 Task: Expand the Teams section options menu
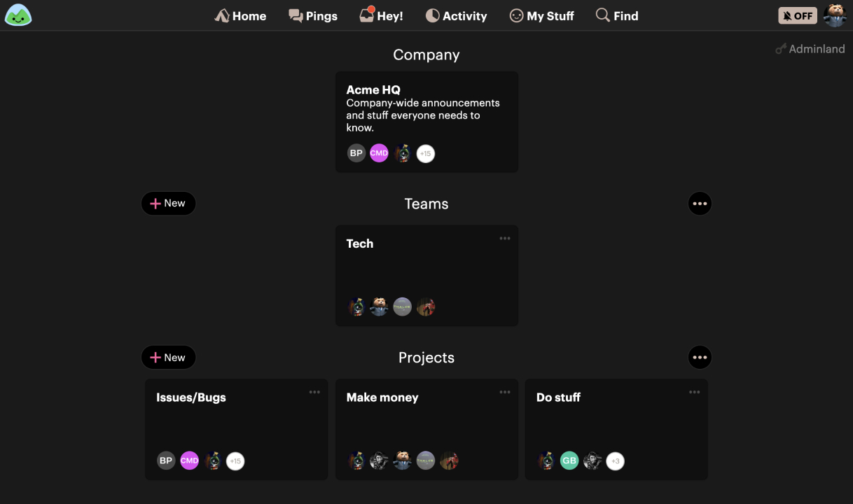coord(700,204)
